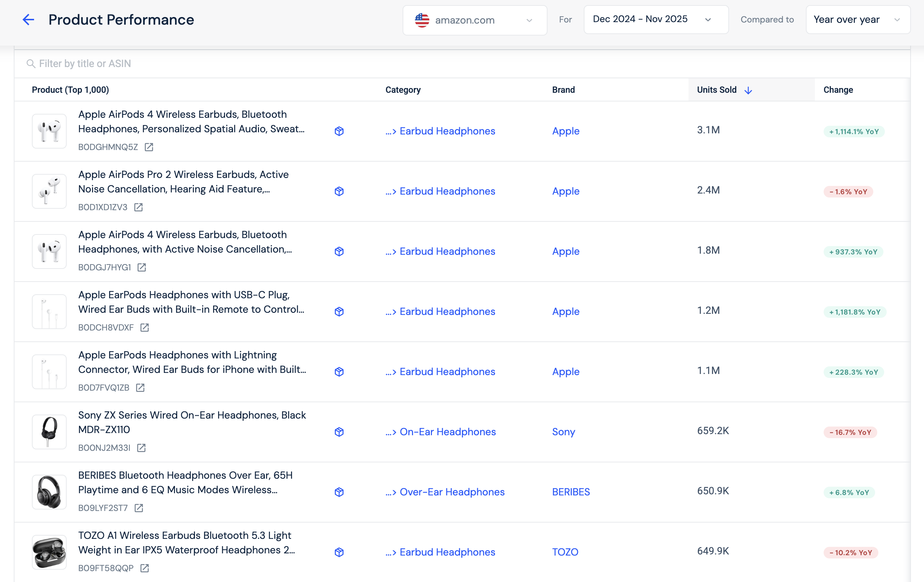The height and width of the screenshot is (582, 924).
Task: Click the US flag marketplace icon
Action: coord(422,20)
